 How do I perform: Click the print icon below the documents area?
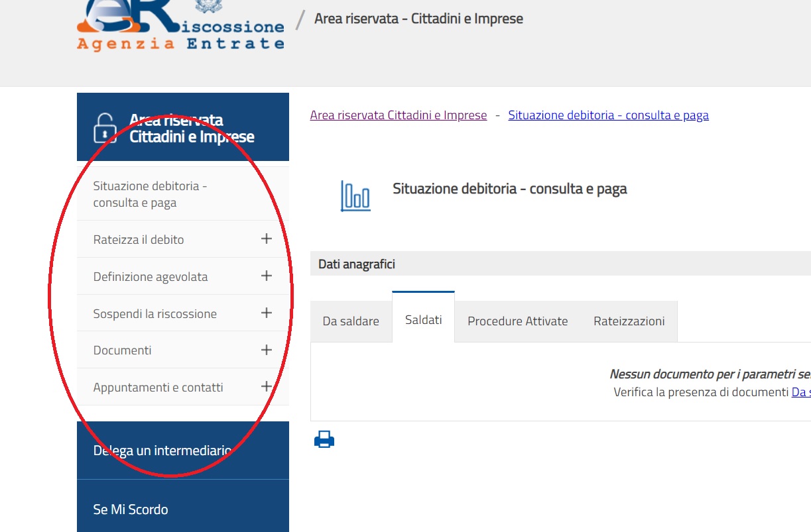click(x=324, y=438)
